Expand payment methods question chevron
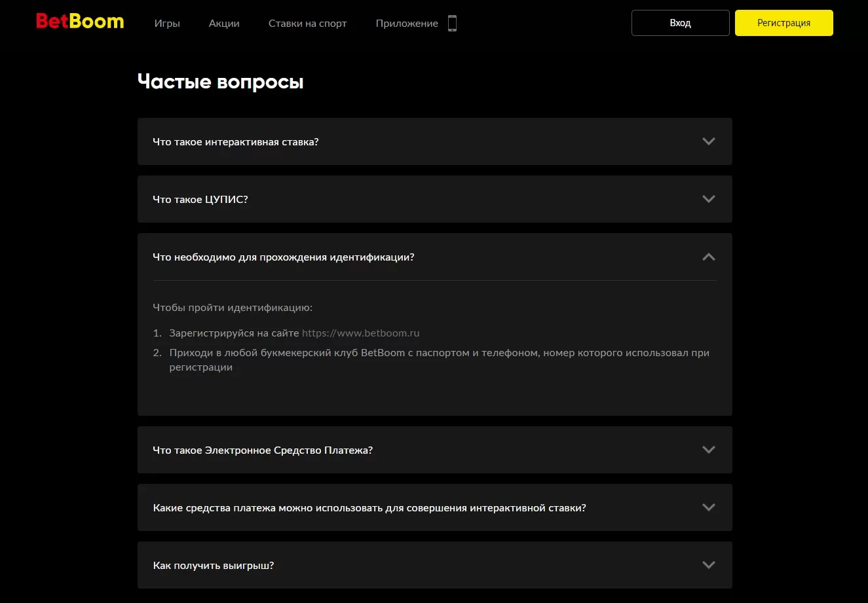 tap(708, 507)
